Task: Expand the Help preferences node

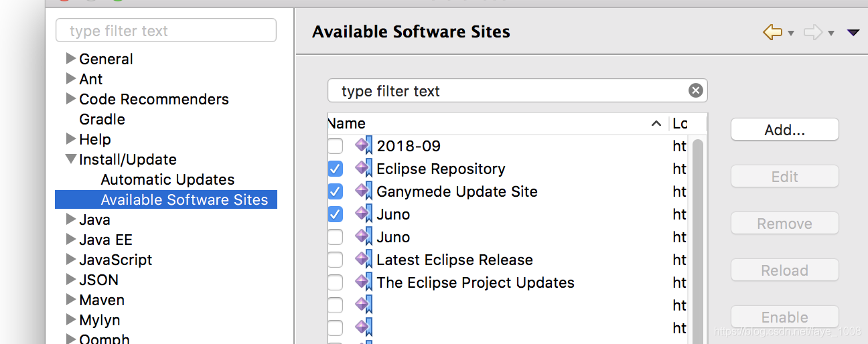Action: pyautogui.click(x=71, y=139)
